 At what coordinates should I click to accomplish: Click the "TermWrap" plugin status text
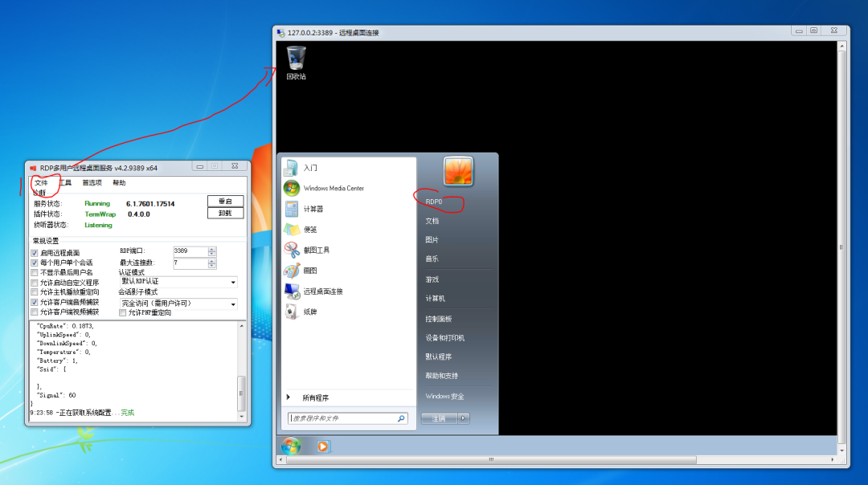pyautogui.click(x=100, y=214)
